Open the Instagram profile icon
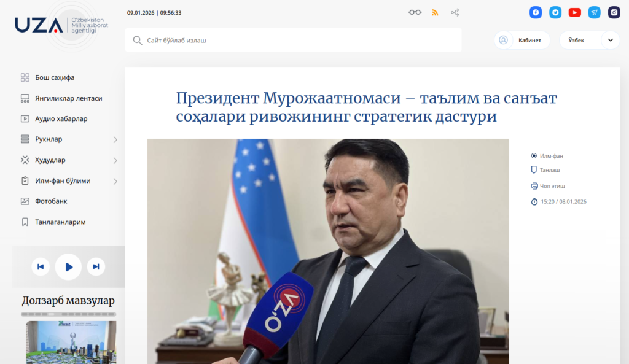Image resolution: width=629 pixels, height=364 pixels. 614,12
